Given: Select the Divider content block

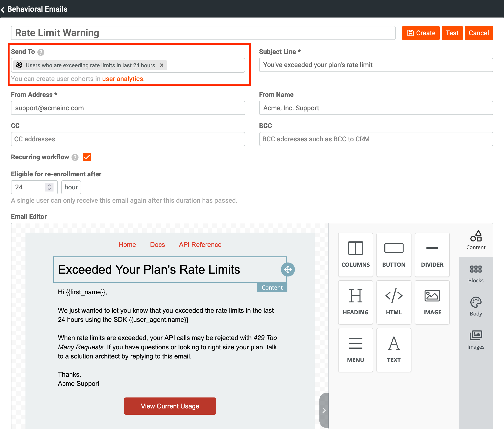Looking at the screenshot, I should tap(432, 255).
